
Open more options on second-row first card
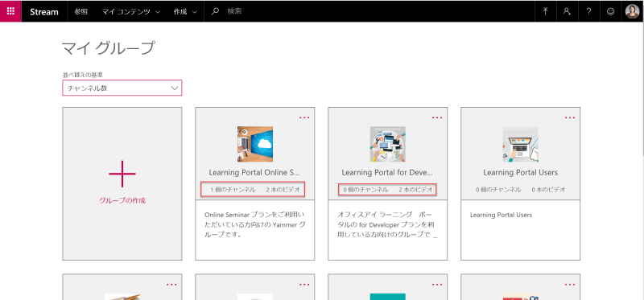coord(171,285)
